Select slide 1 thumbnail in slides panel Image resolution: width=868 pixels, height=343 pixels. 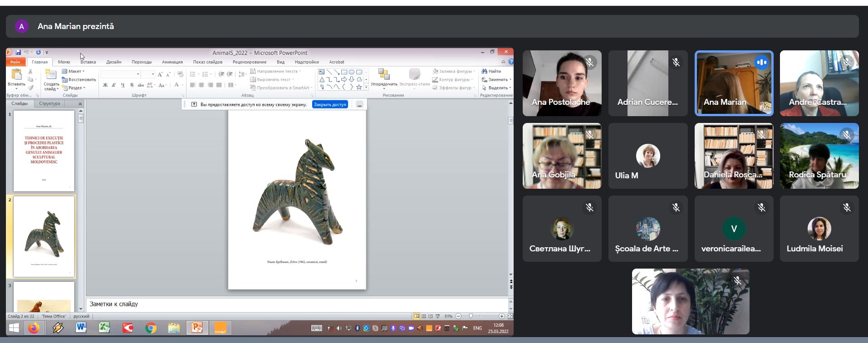(44, 151)
